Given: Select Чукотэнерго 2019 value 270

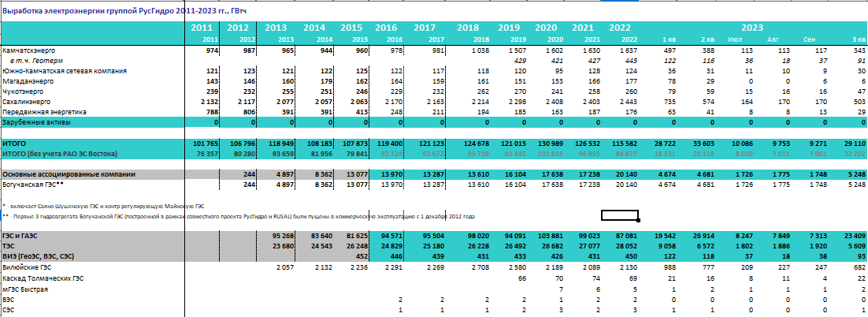Looking at the screenshot, I should (x=519, y=91).
